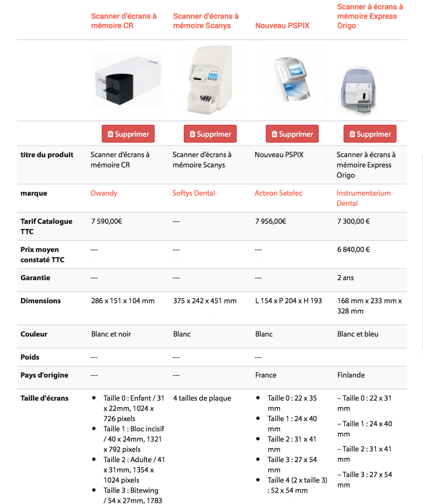Open the Scanner d'écrans à mémoire Scanys header link
423x504 pixels.
(x=206, y=21)
